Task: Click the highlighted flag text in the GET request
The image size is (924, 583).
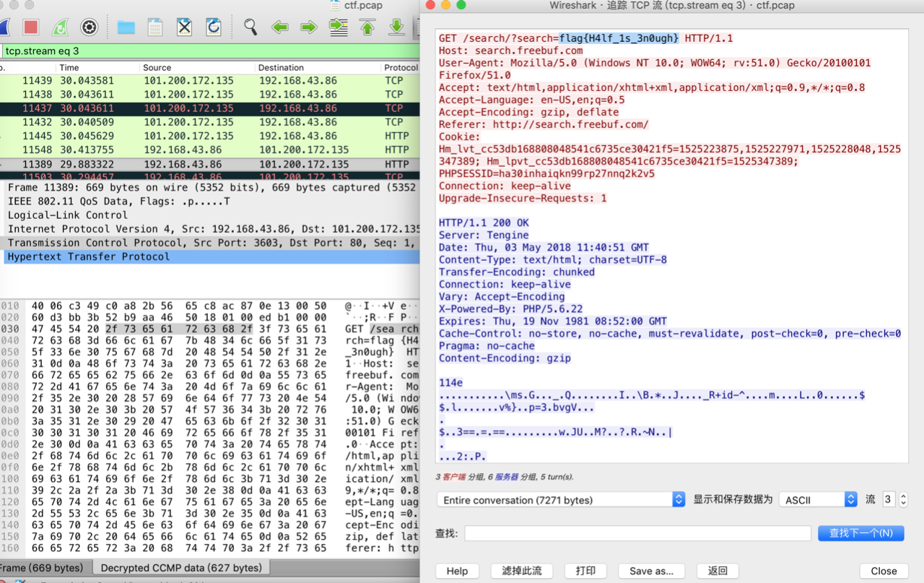Action: tap(619, 38)
